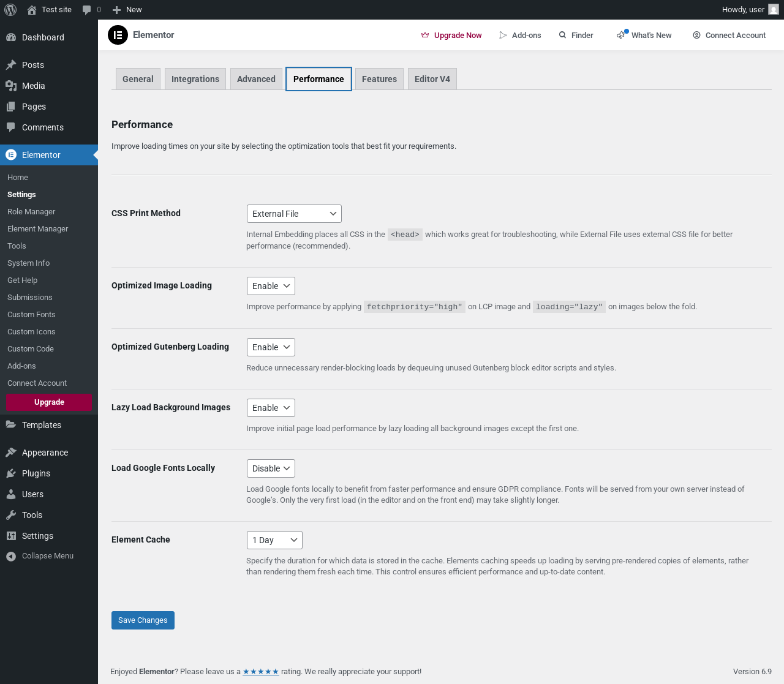The height and width of the screenshot is (684, 784).
Task: Click the Appearance brush icon
Action: [x=11, y=453]
